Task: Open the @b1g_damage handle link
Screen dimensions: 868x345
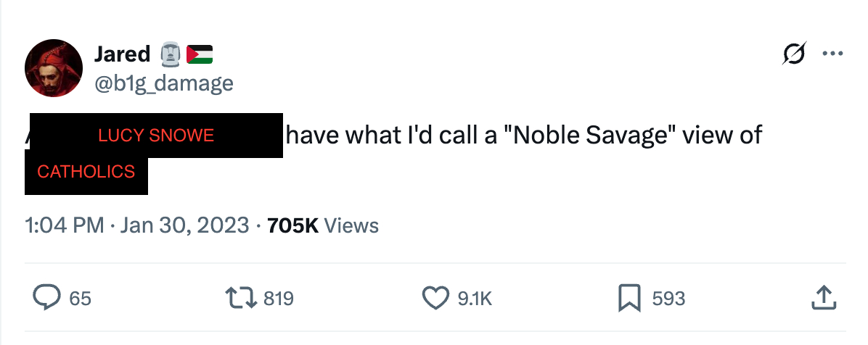Action: (x=164, y=83)
